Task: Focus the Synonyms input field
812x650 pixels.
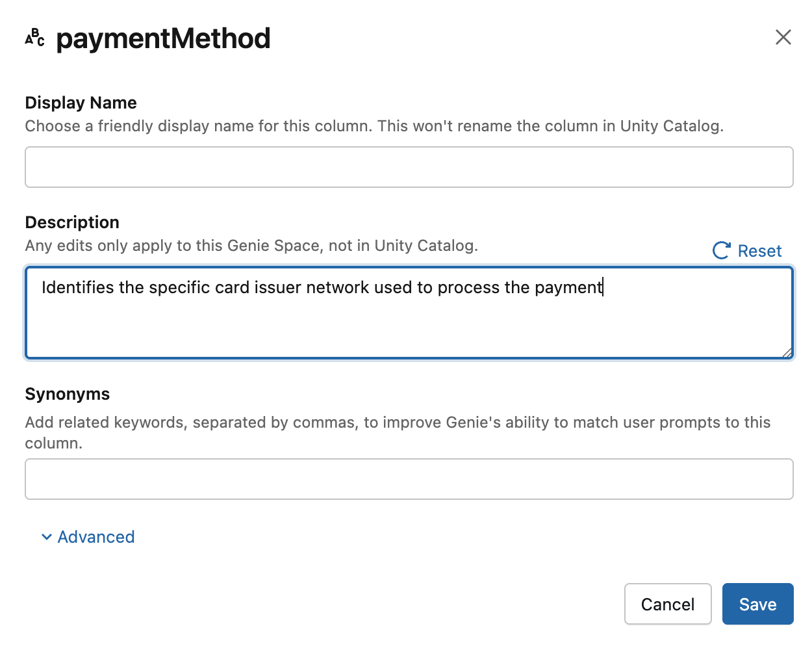Action: (x=409, y=479)
